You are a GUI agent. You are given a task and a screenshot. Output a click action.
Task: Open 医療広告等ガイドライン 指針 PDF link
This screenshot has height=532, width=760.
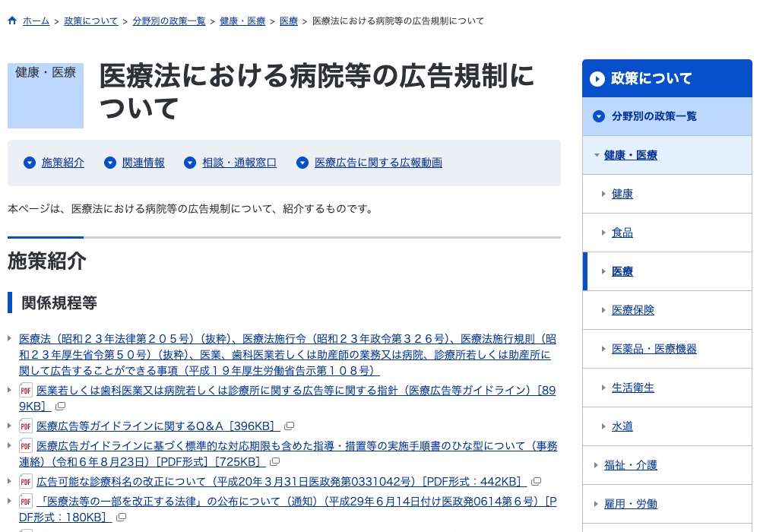[296, 391]
